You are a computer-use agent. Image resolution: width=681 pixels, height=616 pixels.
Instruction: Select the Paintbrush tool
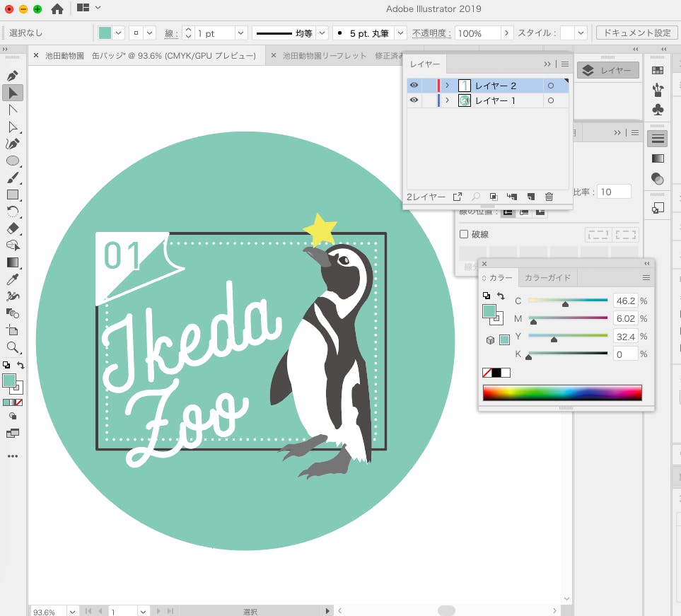click(x=13, y=178)
